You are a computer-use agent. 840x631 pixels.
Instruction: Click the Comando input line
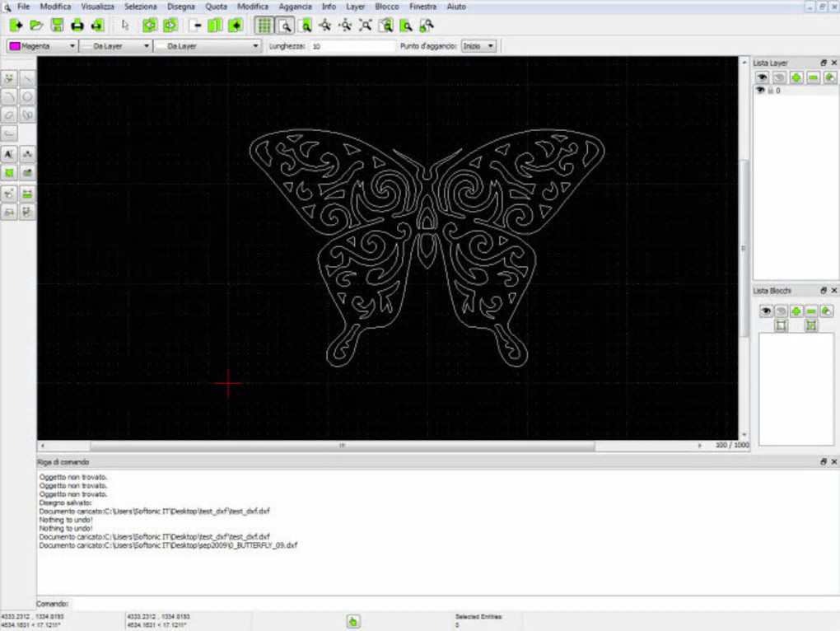[x=453, y=604]
